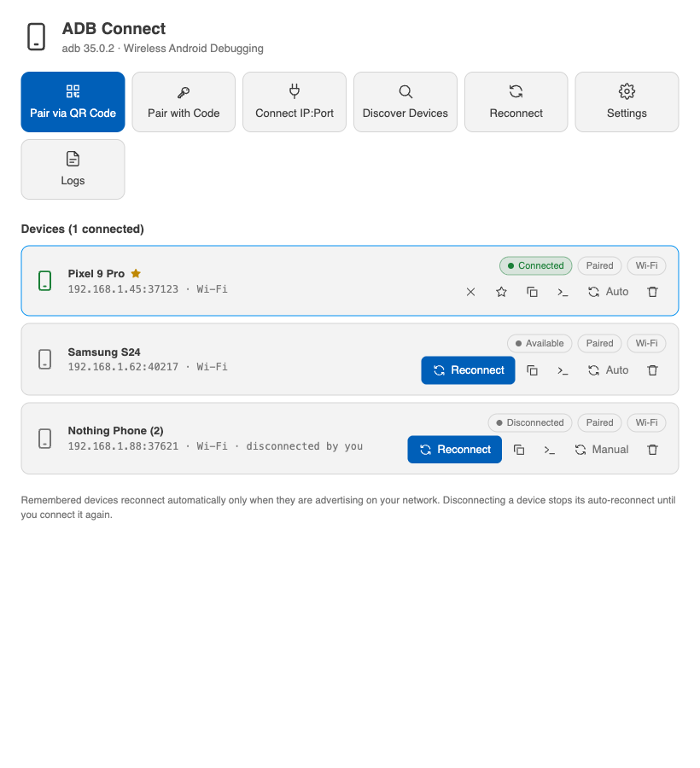Delete Samsung S24 device
Viewport: 700px width, 768px height.
point(652,370)
